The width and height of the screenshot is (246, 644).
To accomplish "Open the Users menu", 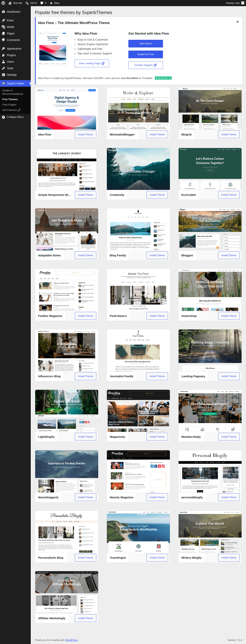I will tap(15, 62).
